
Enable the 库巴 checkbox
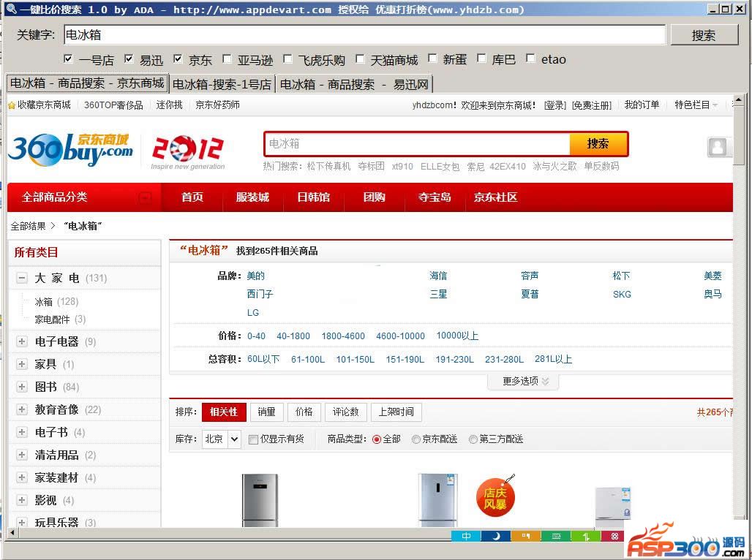[x=481, y=58]
